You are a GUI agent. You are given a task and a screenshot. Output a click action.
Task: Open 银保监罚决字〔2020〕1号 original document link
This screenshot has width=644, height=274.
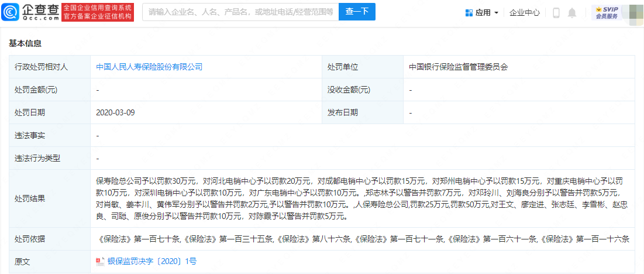pos(152,261)
